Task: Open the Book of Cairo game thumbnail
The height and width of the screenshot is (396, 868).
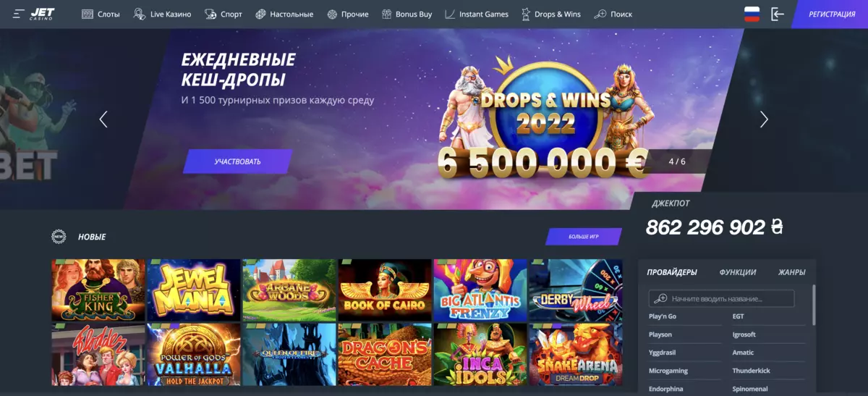Action: coord(385,290)
